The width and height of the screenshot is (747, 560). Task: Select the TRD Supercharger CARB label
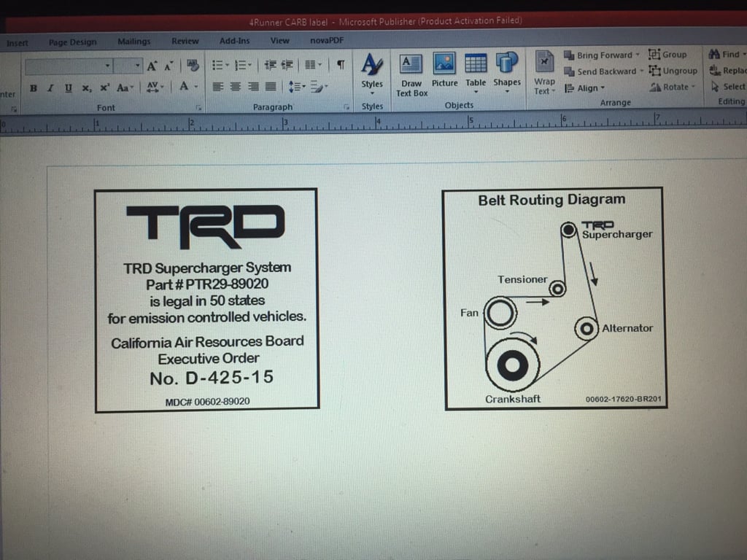click(x=206, y=300)
